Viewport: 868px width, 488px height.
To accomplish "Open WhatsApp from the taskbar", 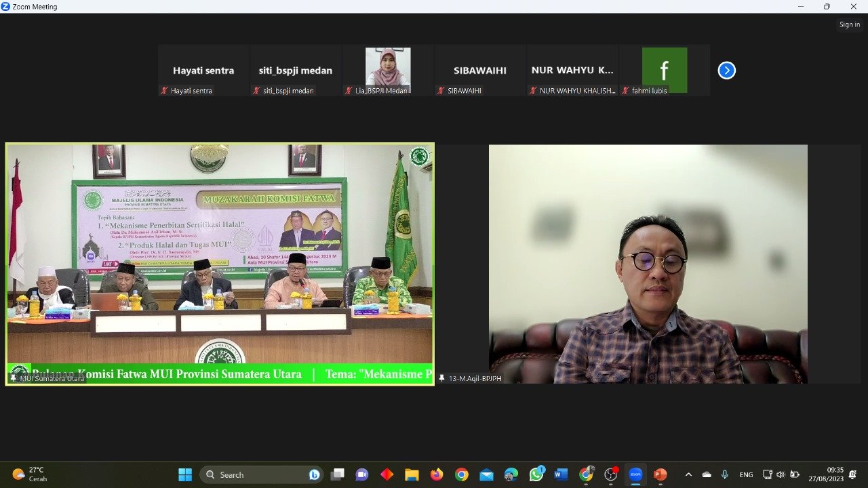I will tap(536, 474).
